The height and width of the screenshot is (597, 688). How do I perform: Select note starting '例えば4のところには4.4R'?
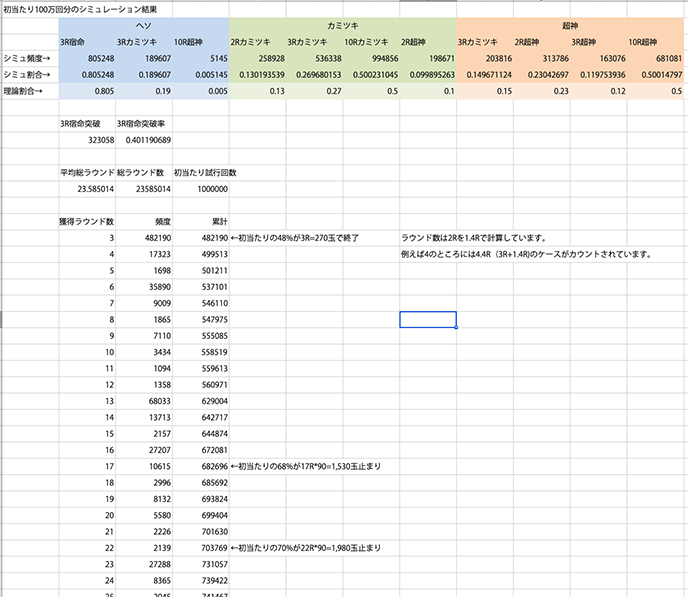[x=527, y=254]
